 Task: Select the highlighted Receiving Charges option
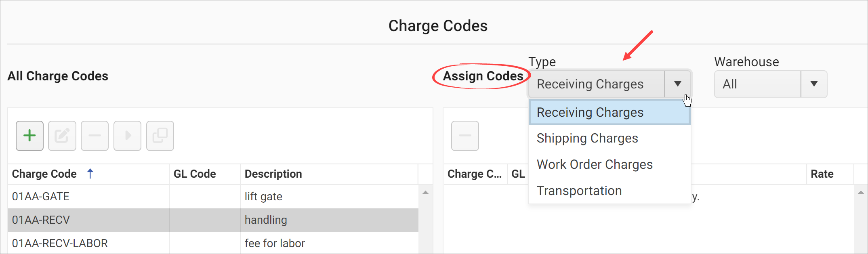coord(589,112)
